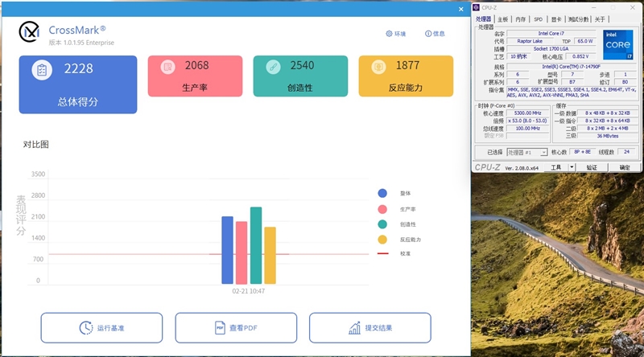This screenshot has height=357, width=644.
Task: Select the yellow 反应能力 1877 card
Action: click(x=406, y=76)
